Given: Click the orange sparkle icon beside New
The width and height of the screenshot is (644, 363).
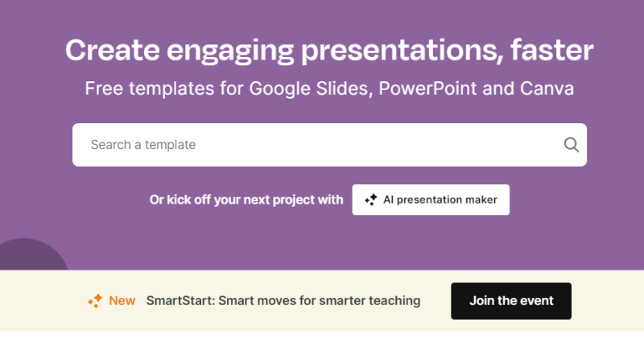Looking at the screenshot, I should pyautogui.click(x=95, y=301).
